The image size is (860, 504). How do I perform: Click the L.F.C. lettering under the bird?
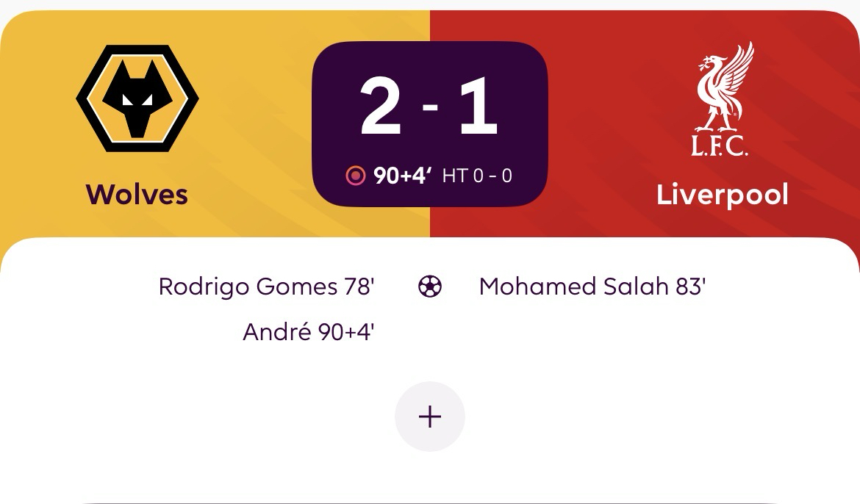pos(720,145)
